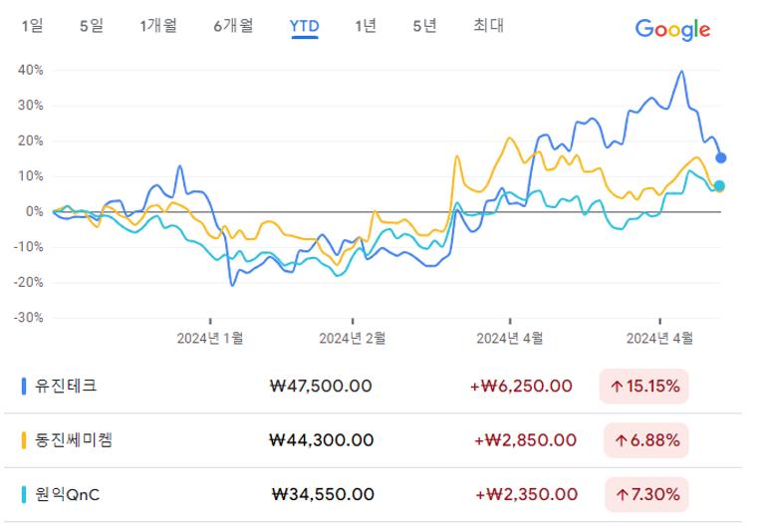Click the cyan color marker beside 원익QnC
This screenshot has height=532, width=757.
coord(24,495)
